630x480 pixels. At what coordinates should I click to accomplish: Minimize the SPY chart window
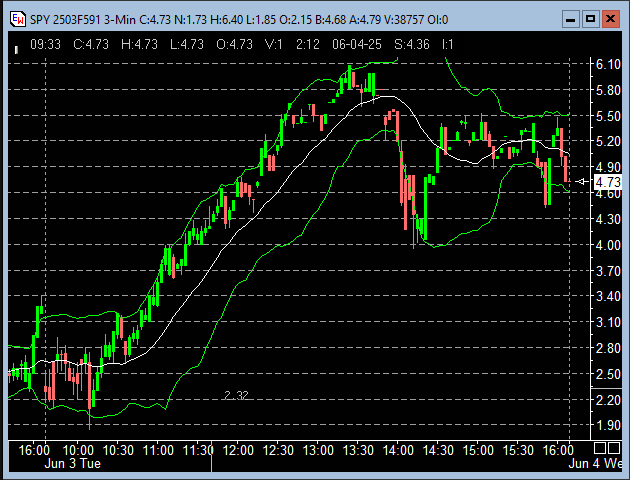571,19
